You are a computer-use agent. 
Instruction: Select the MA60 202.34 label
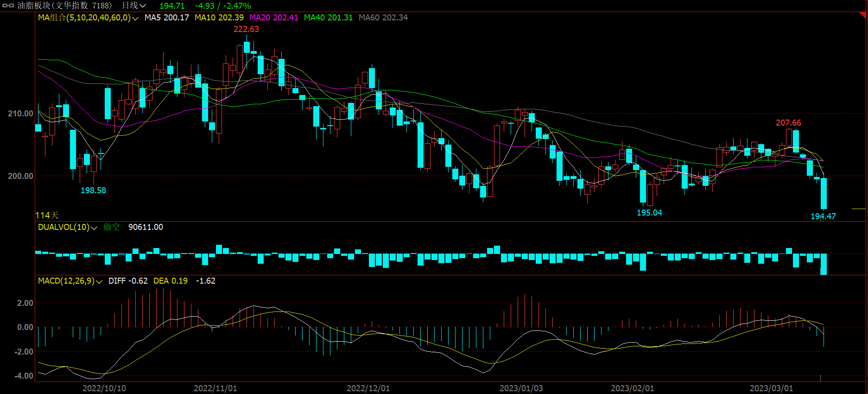383,18
